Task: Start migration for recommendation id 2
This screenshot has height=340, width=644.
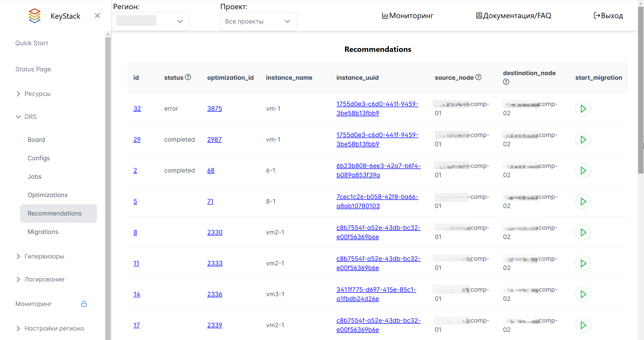Action: (583, 171)
